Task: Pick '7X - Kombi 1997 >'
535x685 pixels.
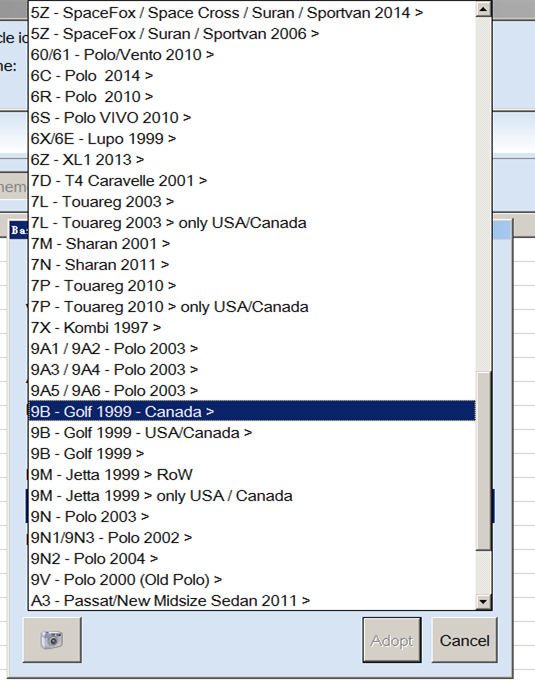Action: click(252, 328)
